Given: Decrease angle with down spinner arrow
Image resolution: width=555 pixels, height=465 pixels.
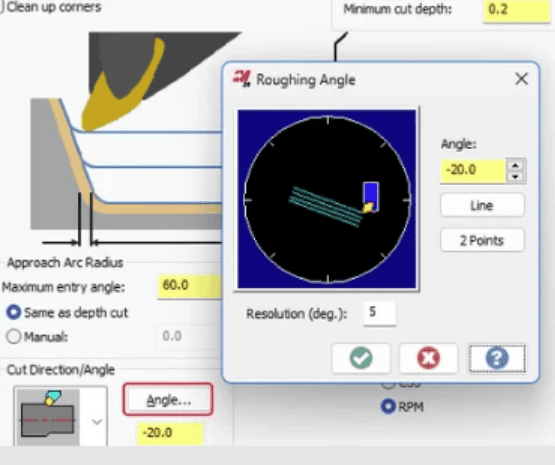Looking at the screenshot, I should click(x=515, y=177).
